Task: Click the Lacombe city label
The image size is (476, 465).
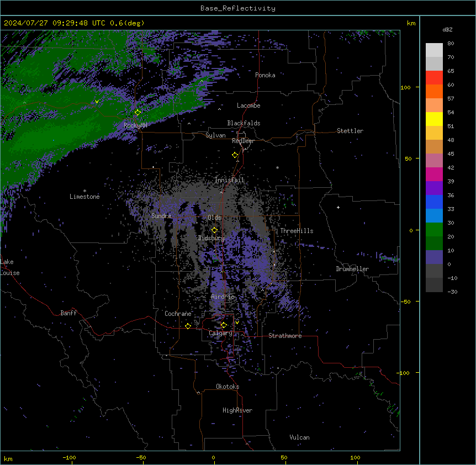Action: pyautogui.click(x=248, y=105)
